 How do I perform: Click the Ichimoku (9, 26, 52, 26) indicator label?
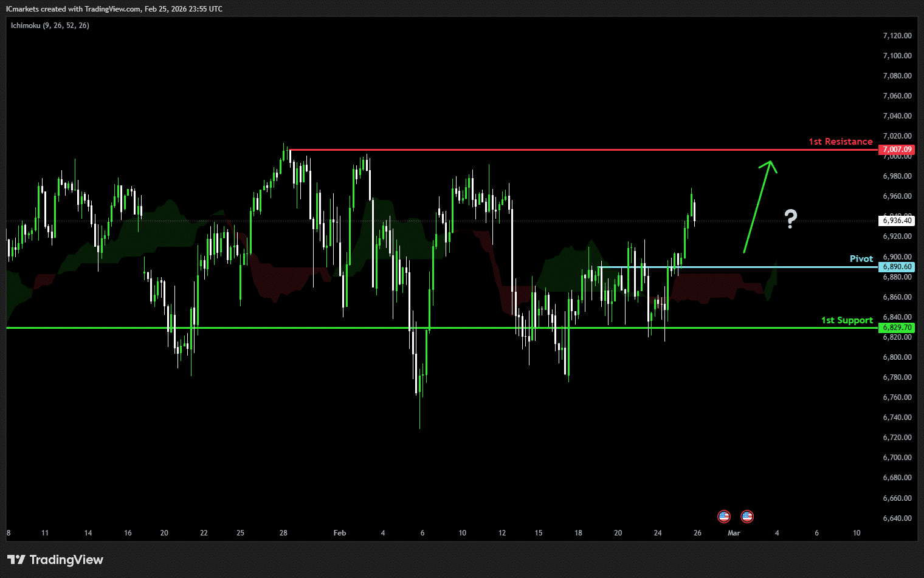point(50,26)
